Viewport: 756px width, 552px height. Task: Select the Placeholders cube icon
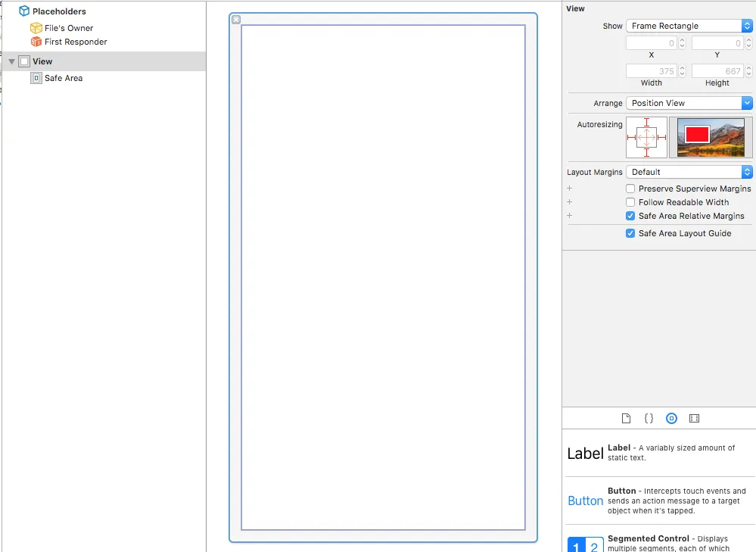tap(24, 11)
